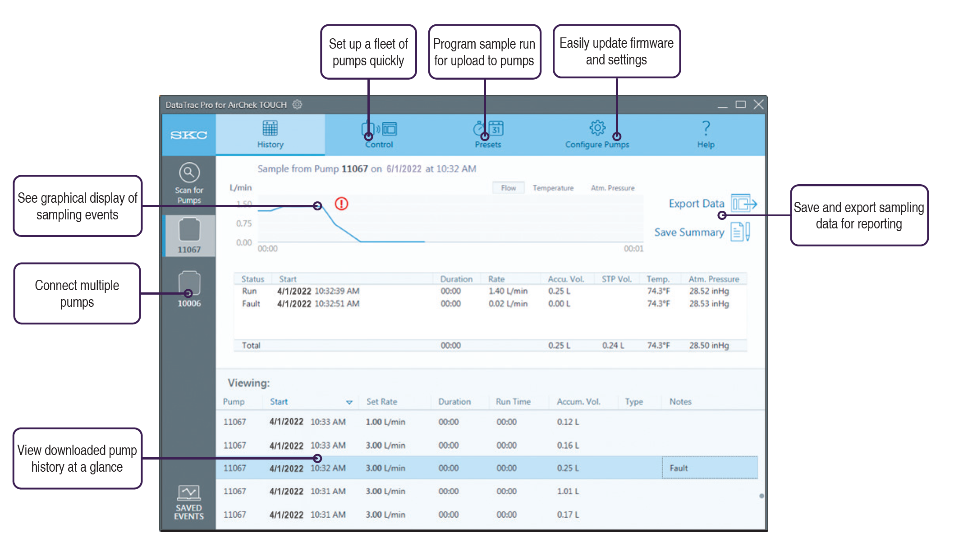Screen dimensions: 954x560
Task: Click the Duration header in history list
Action: (454, 401)
